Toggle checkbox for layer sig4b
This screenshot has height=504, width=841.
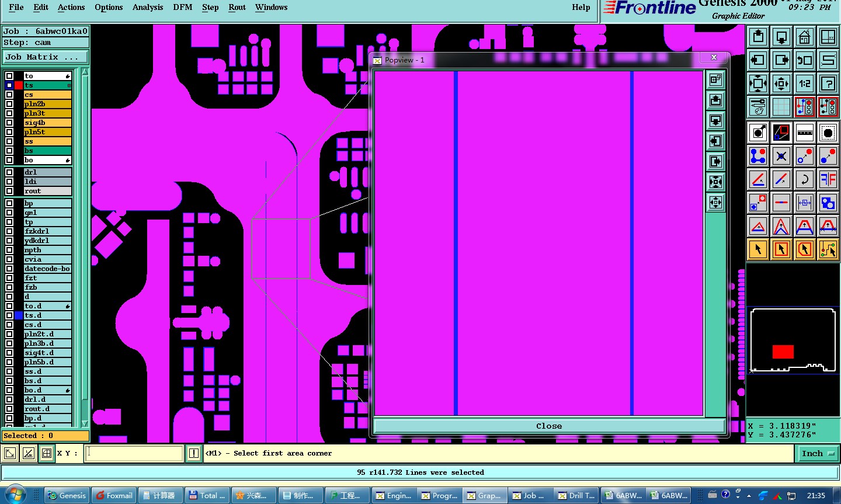pos(9,123)
